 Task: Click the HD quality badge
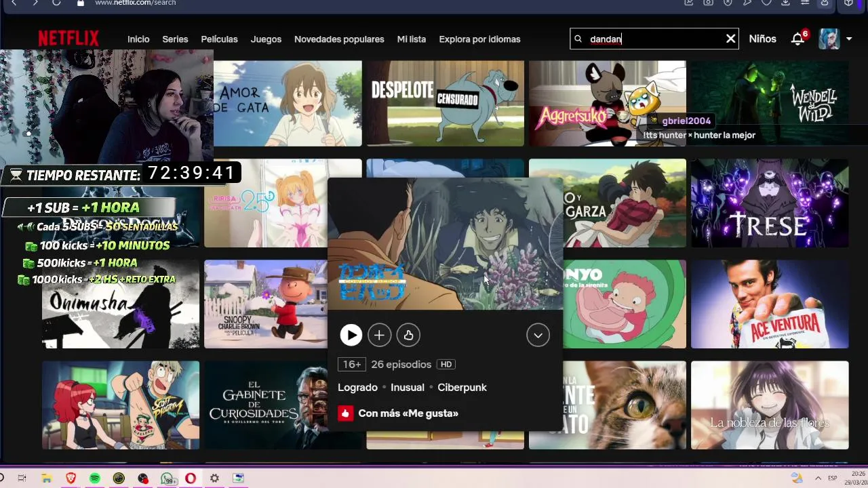pos(446,365)
